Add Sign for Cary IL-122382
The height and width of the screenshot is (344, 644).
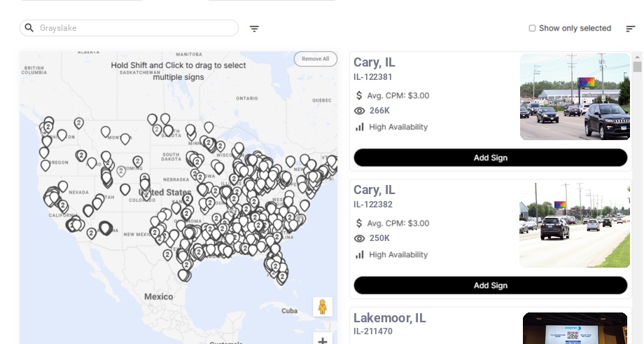click(491, 285)
